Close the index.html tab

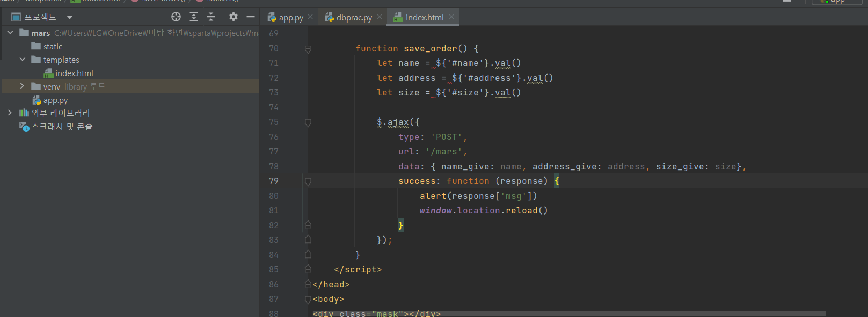coord(451,17)
